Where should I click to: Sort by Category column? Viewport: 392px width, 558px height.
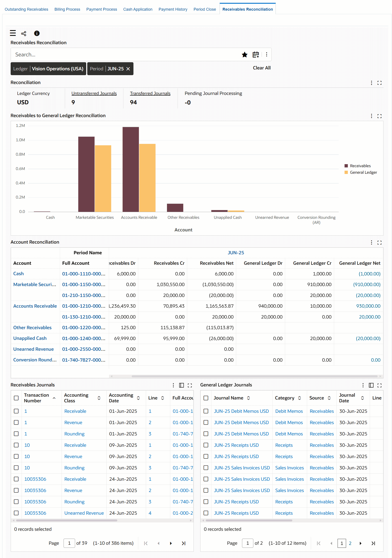coord(299,398)
